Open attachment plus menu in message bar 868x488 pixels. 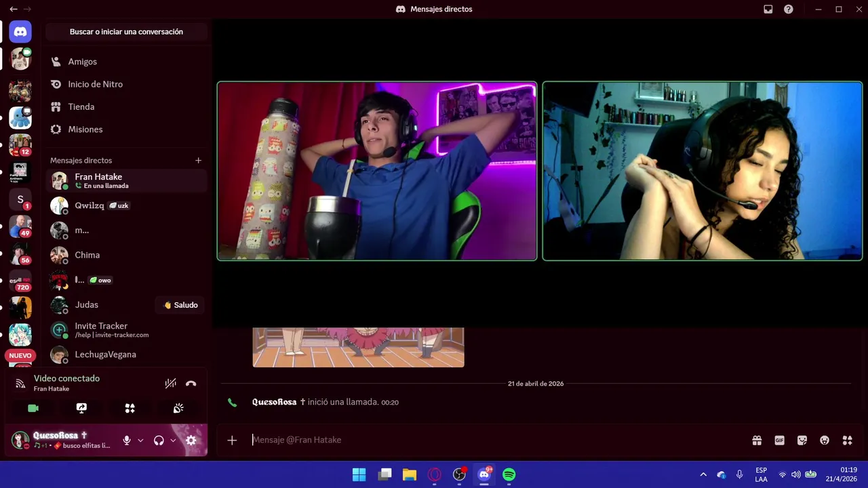(x=232, y=441)
